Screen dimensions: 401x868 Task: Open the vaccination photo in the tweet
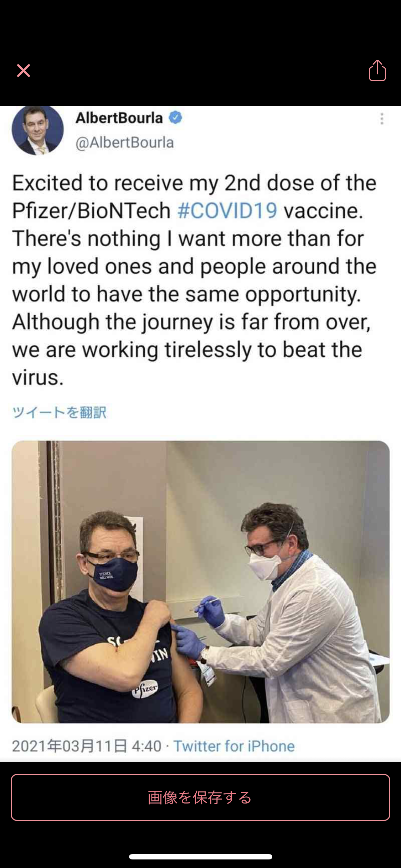[x=201, y=582]
